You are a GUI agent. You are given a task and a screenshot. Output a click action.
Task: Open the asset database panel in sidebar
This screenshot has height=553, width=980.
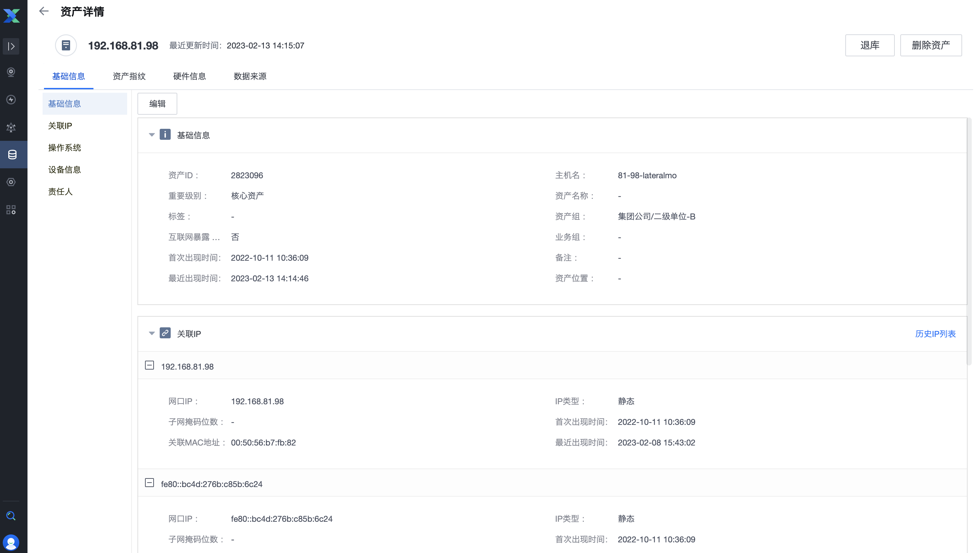(x=11, y=155)
